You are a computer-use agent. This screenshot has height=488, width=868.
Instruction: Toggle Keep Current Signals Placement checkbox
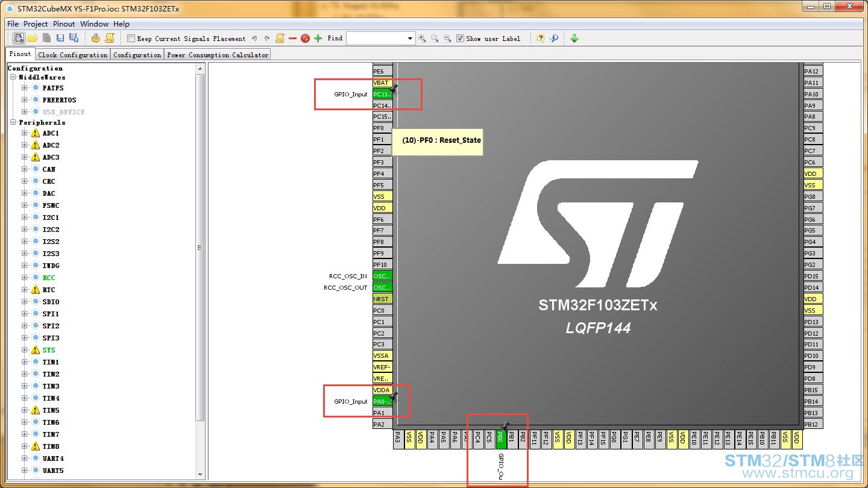[131, 39]
